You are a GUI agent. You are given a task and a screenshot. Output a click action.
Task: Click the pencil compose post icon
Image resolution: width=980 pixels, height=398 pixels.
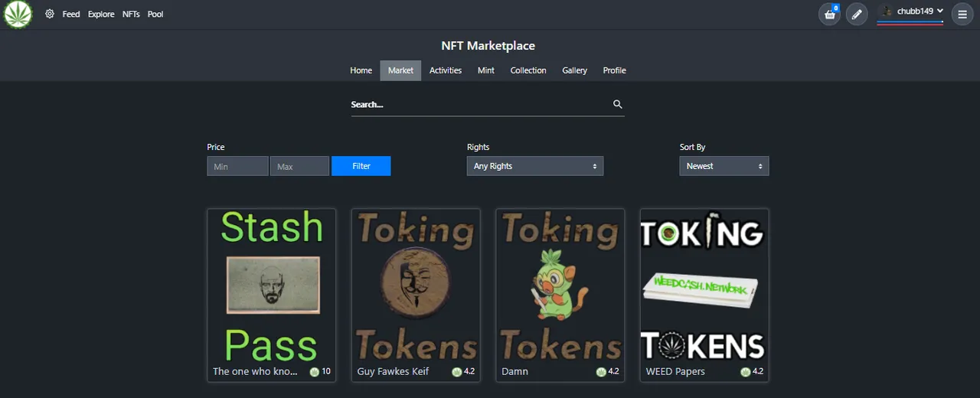coord(857,15)
